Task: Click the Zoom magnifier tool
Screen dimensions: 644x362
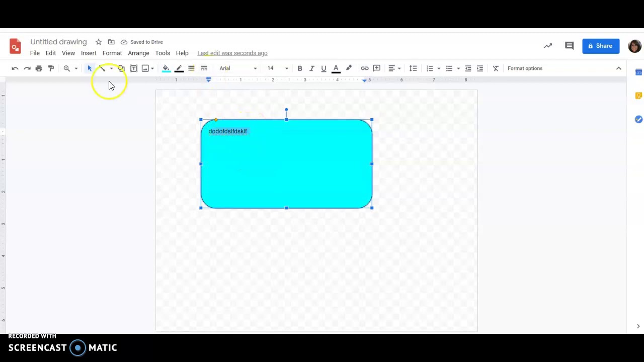Action: point(67,68)
